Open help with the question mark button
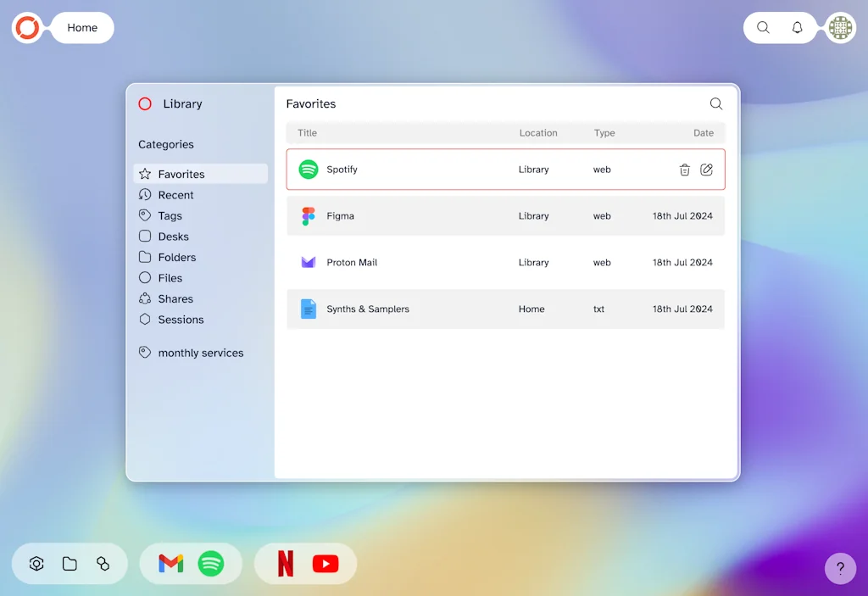The image size is (868, 596). [840, 568]
